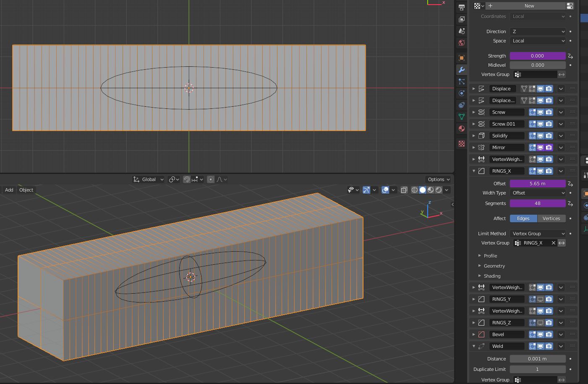Toggle Bevel modifier render camera icon
The image size is (588, 384).
coord(549,334)
